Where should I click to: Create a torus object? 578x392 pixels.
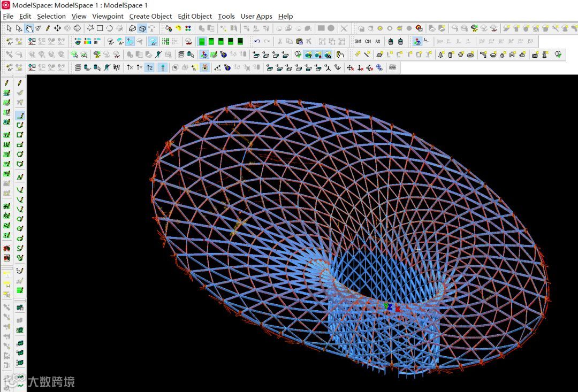[470, 55]
